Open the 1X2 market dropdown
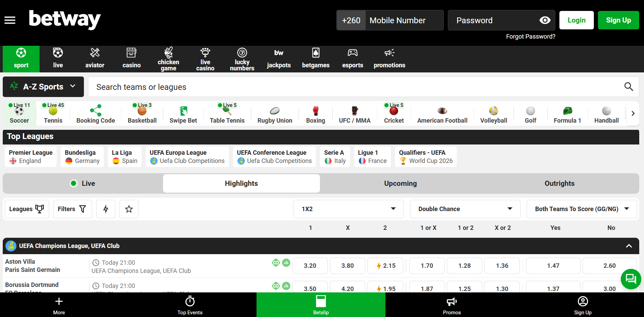The width and height of the screenshot is (644, 317). [348, 209]
